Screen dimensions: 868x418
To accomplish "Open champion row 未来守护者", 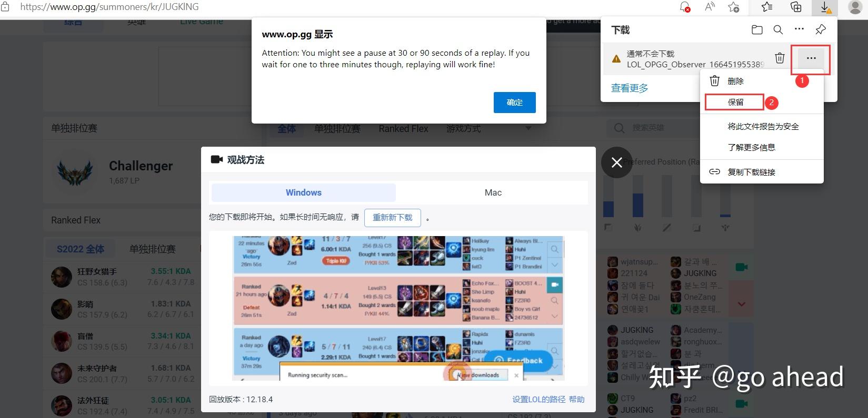I will 122,373.
